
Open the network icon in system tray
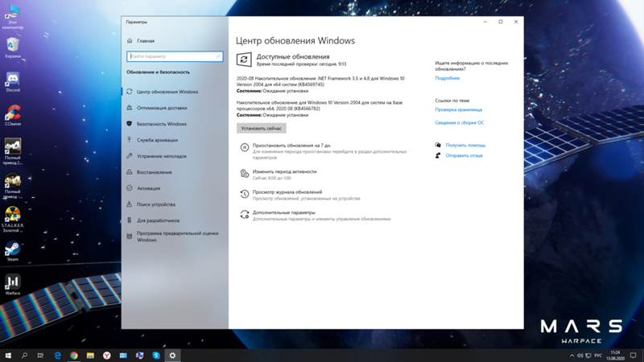[588, 356]
